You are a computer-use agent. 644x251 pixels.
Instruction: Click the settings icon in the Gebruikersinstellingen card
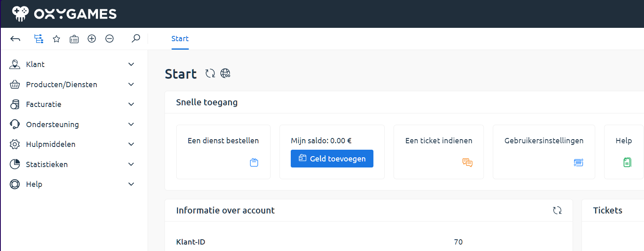[579, 163]
